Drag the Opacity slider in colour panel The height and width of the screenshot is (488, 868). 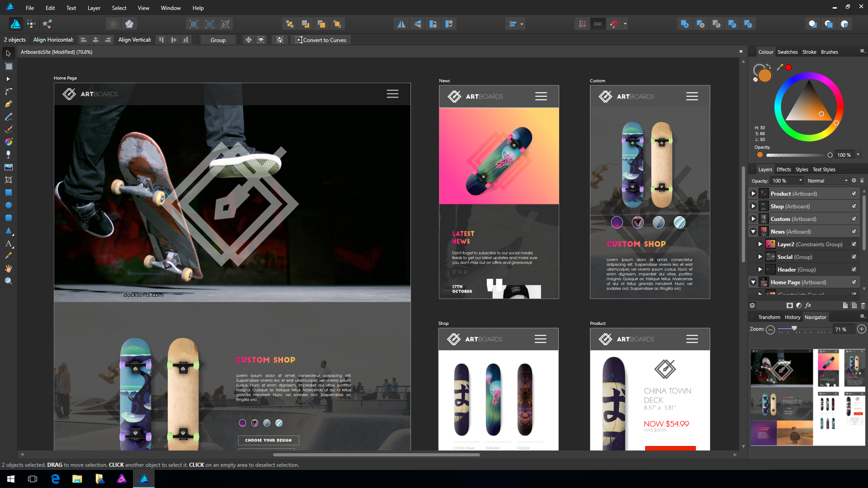click(828, 155)
